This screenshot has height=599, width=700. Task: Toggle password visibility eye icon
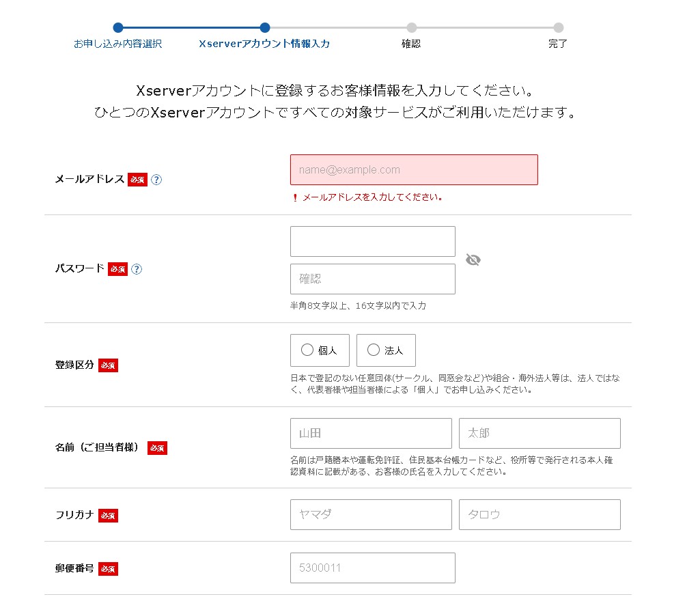point(473,260)
